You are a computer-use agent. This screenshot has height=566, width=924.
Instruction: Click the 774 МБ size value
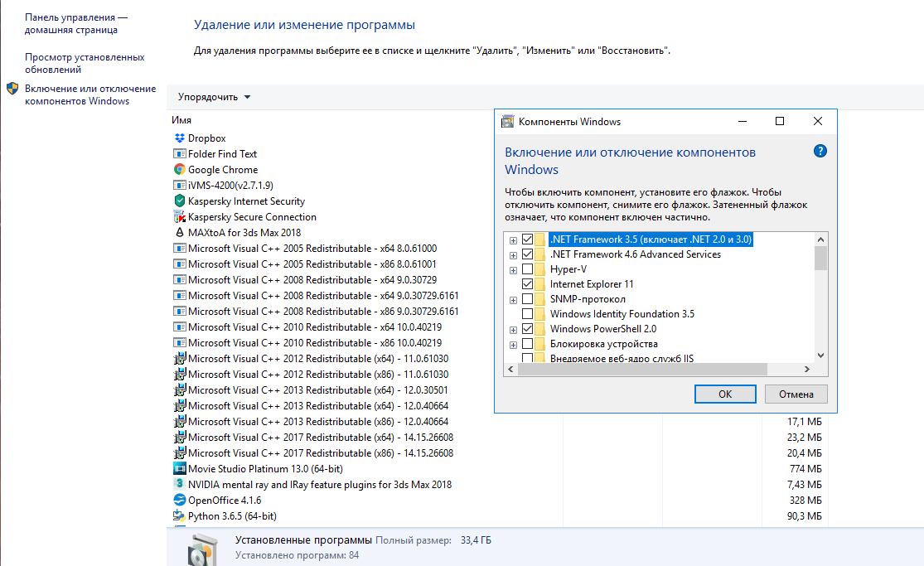coord(805,469)
